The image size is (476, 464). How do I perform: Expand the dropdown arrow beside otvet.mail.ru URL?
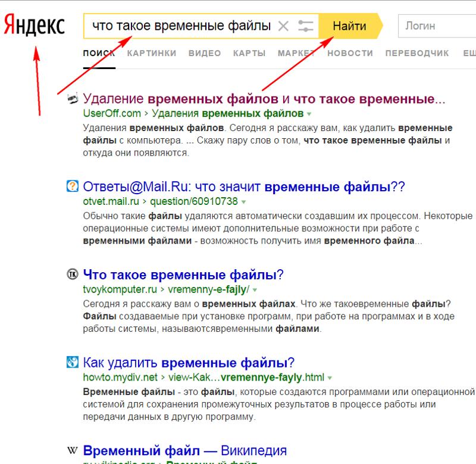click(243, 202)
